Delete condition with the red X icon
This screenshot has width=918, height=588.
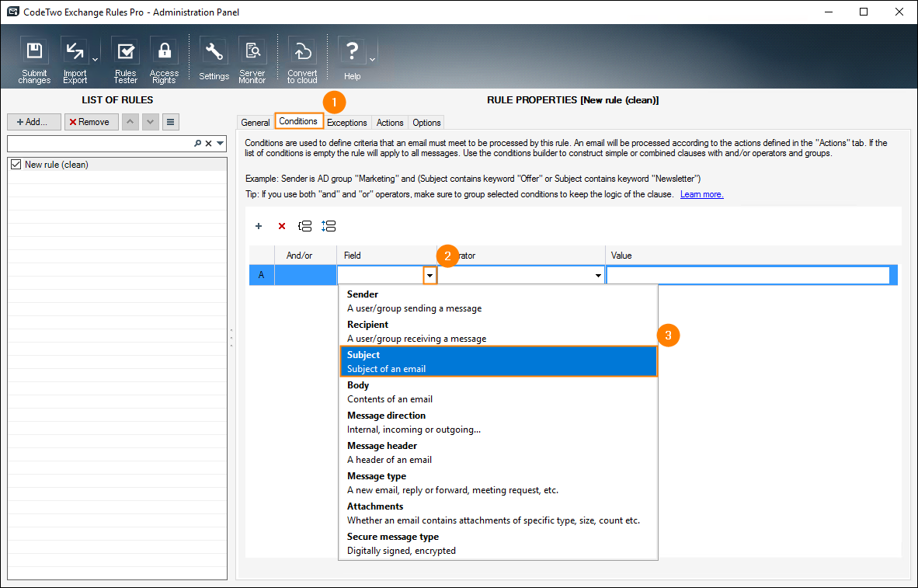point(282,226)
